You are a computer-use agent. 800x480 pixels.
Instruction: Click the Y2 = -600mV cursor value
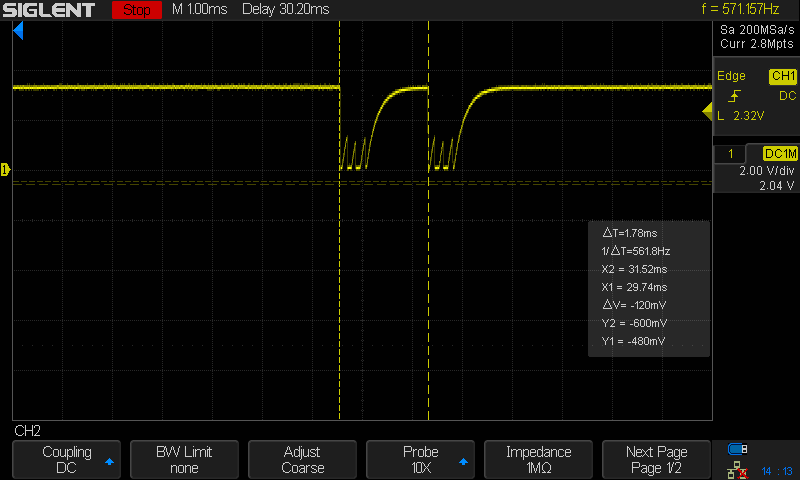[634, 323]
